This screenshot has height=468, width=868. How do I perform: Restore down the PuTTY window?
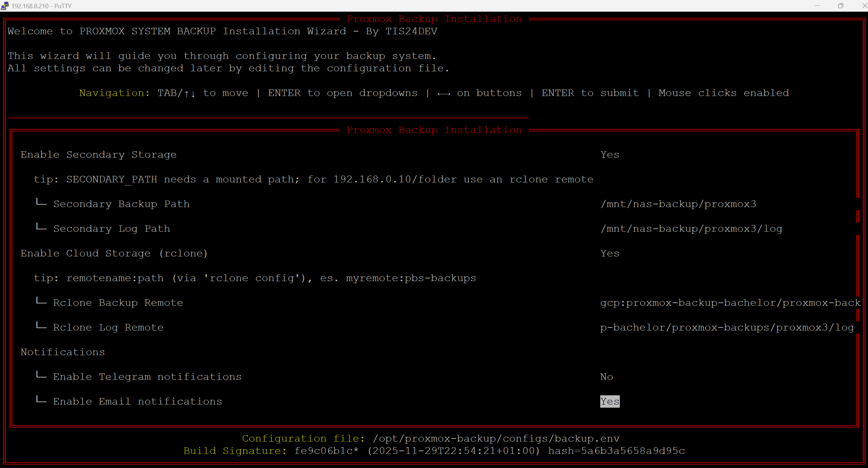pyautogui.click(x=841, y=5)
